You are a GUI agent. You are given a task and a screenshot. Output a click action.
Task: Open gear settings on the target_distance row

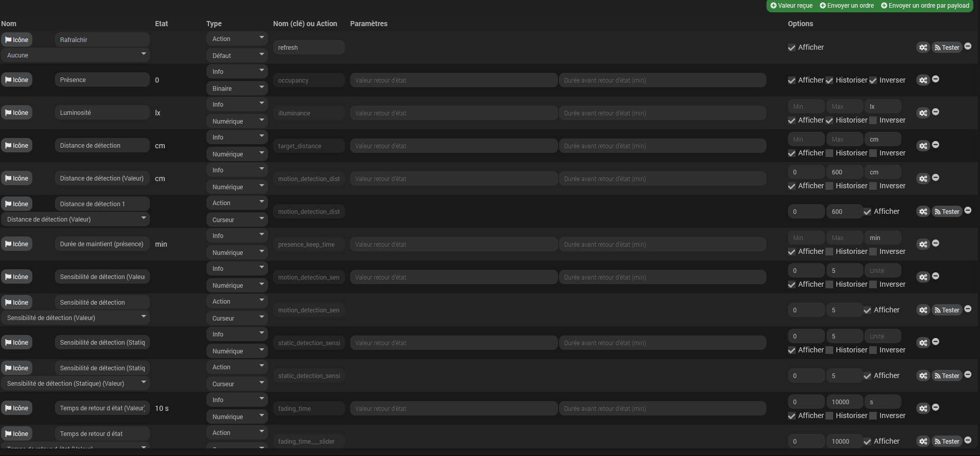click(923, 146)
